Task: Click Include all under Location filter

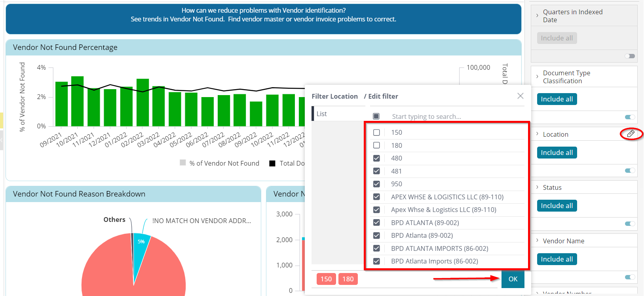Action: click(557, 153)
